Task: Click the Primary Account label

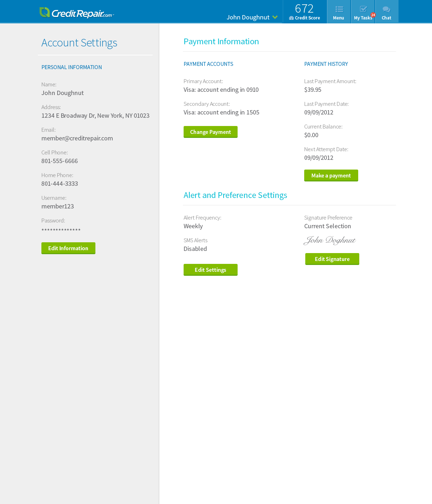Action: click(x=203, y=81)
